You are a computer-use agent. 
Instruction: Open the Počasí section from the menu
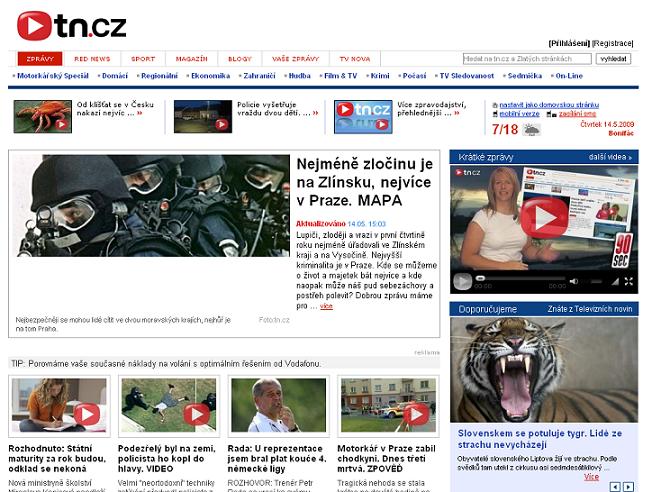413,76
